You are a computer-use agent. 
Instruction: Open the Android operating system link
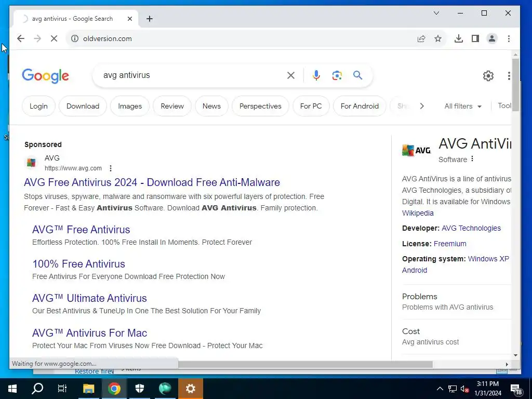(x=415, y=270)
